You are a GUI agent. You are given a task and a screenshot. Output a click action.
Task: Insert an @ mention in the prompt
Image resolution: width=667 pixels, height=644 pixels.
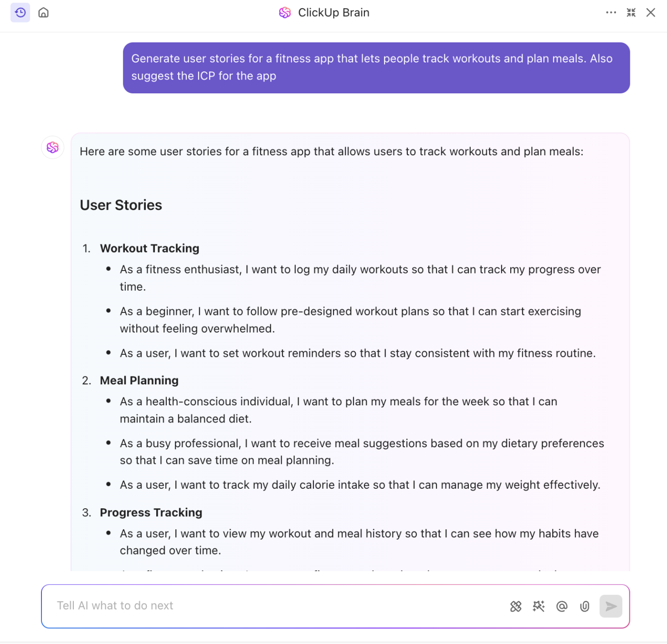(x=561, y=606)
